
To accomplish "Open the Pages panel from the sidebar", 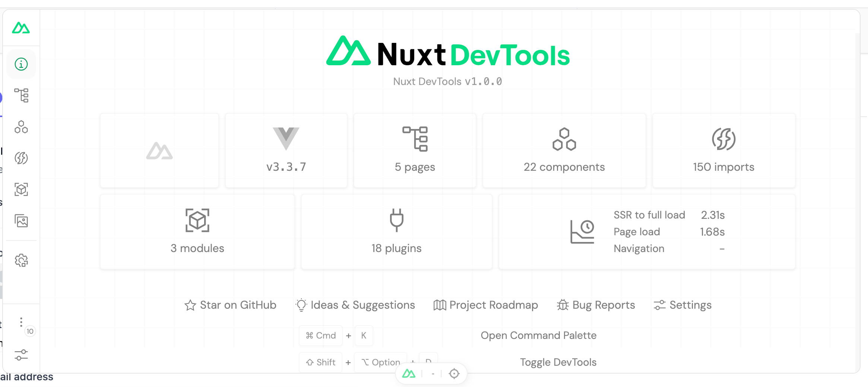I will click(21, 96).
